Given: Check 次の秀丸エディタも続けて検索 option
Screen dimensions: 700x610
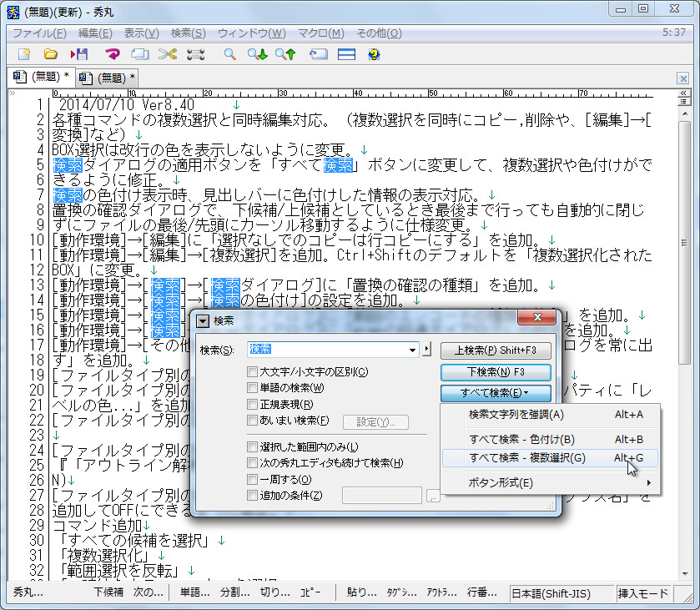Looking at the screenshot, I should [252, 462].
